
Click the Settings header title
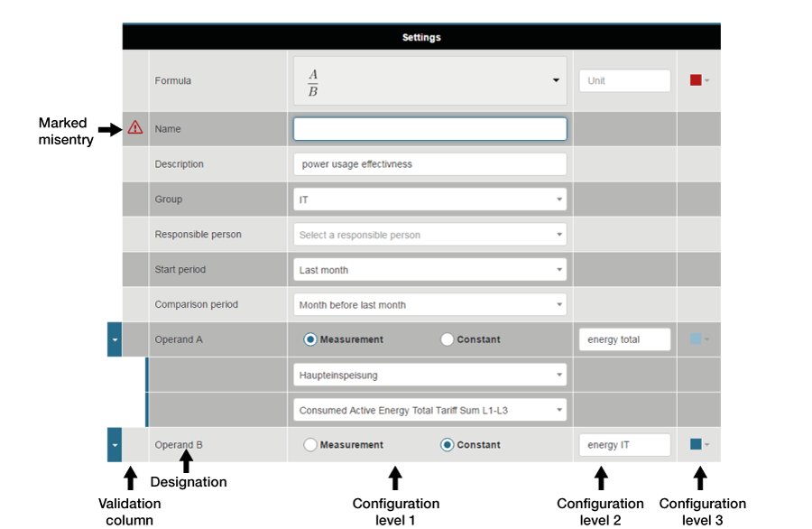[421, 37]
